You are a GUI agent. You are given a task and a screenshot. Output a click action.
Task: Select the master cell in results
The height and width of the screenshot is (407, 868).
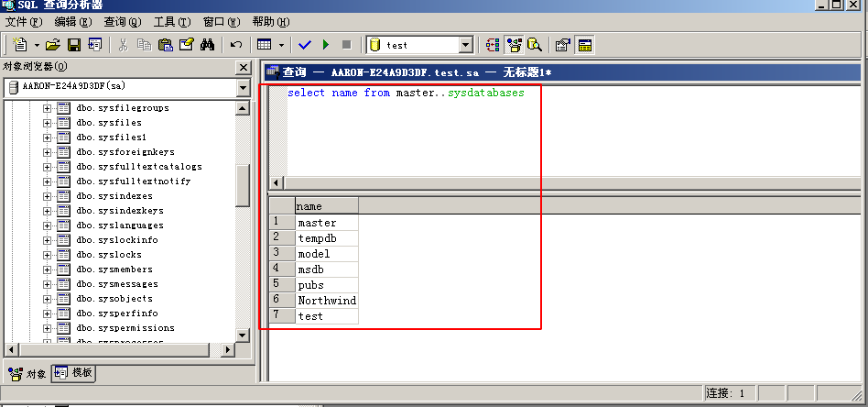coord(327,223)
